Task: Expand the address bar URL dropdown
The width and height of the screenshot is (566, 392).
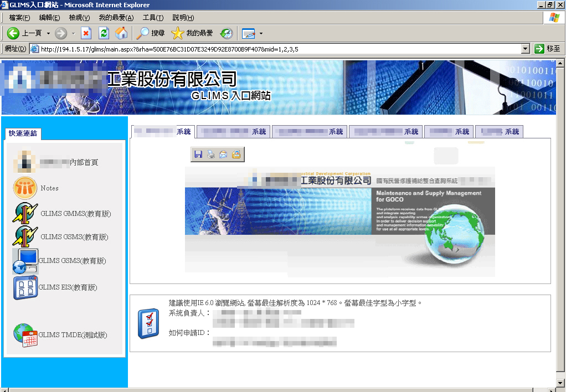Action: (526, 49)
